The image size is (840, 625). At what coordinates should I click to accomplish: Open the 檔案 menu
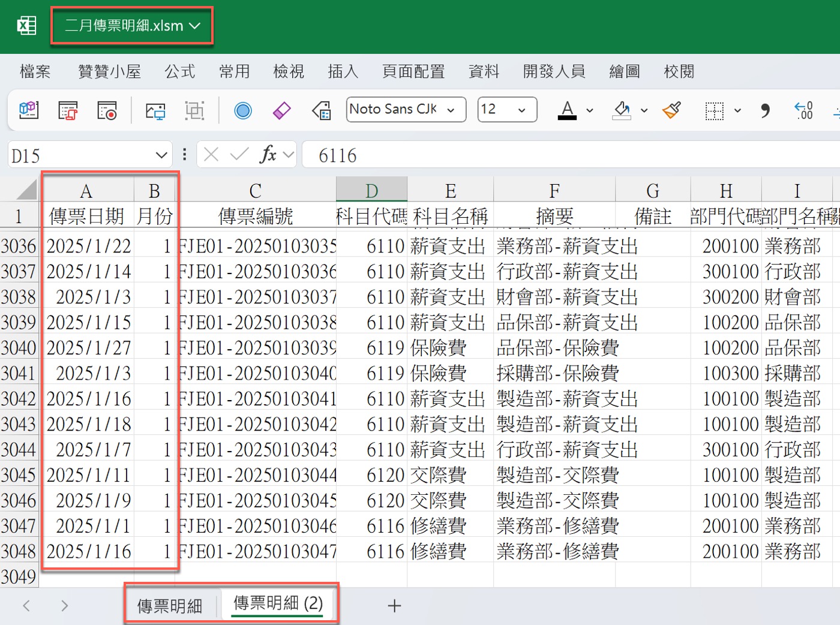(35, 71)
